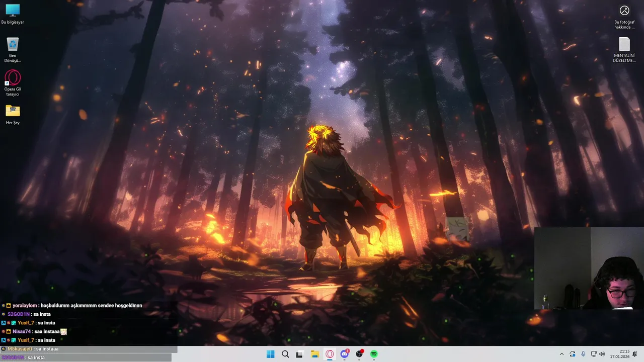Image resolution: width=644 pixels, height=362 pixels.
Task: Open Spotify from the taskbar
Action: tap(374, 354)
